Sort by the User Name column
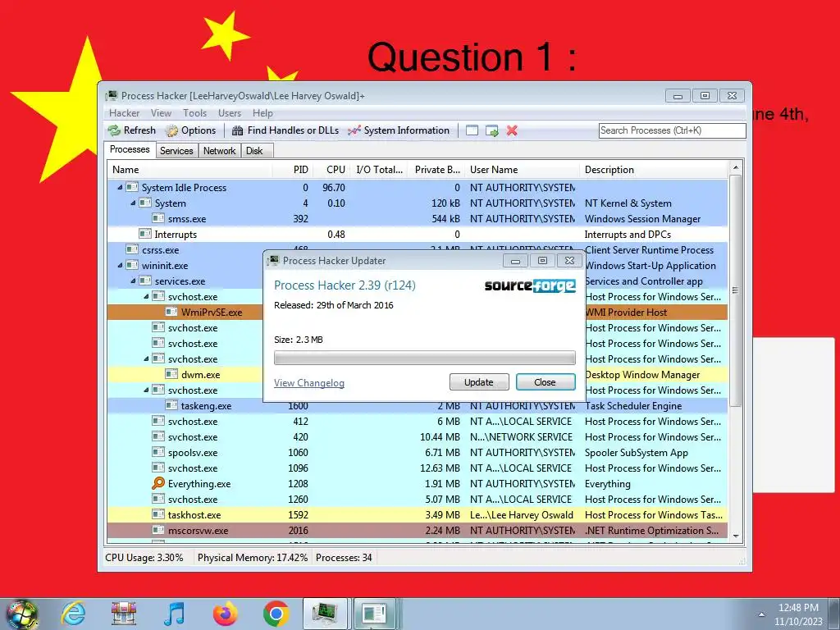The image size is (840, 630). tap(522, 170)
